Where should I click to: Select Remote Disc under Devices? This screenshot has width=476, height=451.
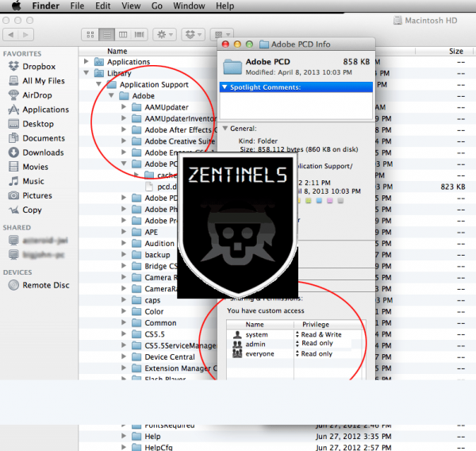coord(47,285)
